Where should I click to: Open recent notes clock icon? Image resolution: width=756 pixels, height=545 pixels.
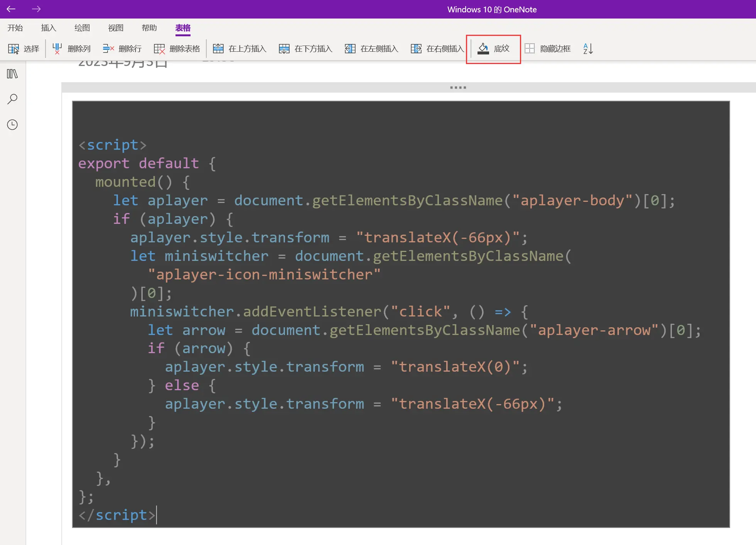click(12, 125)
